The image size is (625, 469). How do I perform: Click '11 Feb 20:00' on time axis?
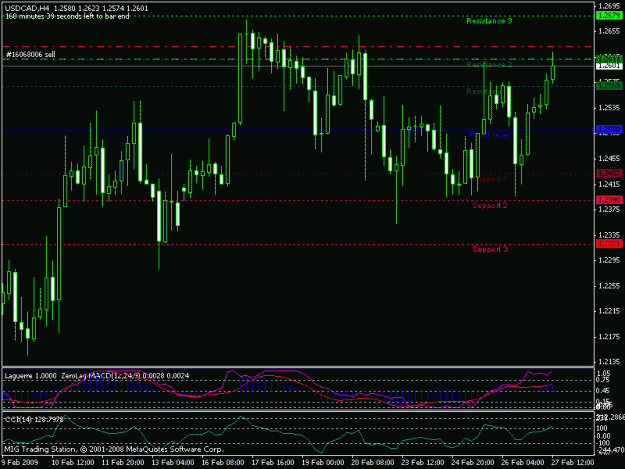point(123,463)
